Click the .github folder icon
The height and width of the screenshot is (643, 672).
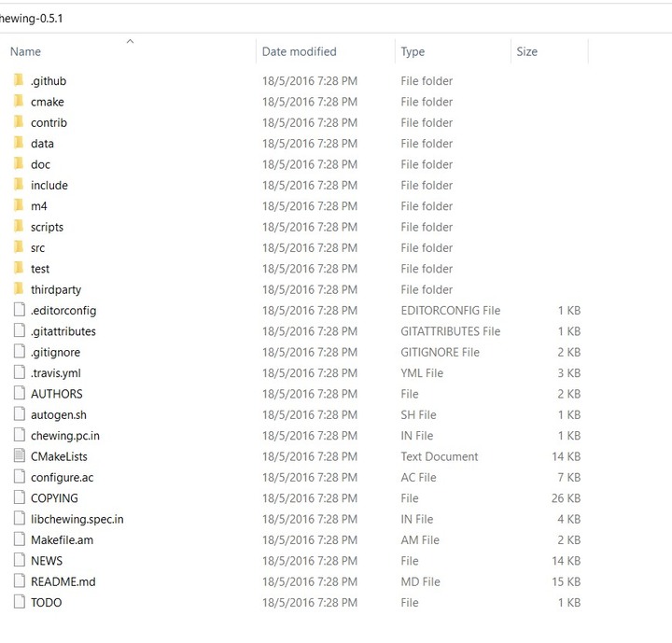click(x=19, y=80)
